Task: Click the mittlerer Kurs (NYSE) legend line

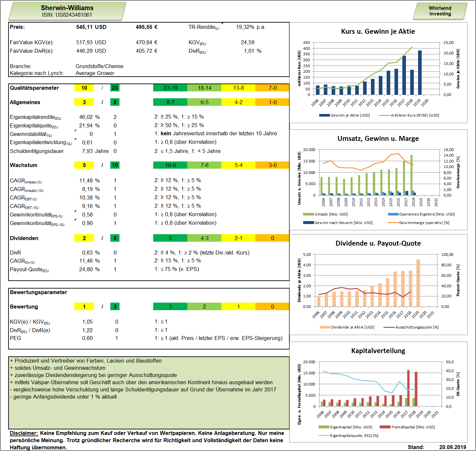Action: click(384, 115)
